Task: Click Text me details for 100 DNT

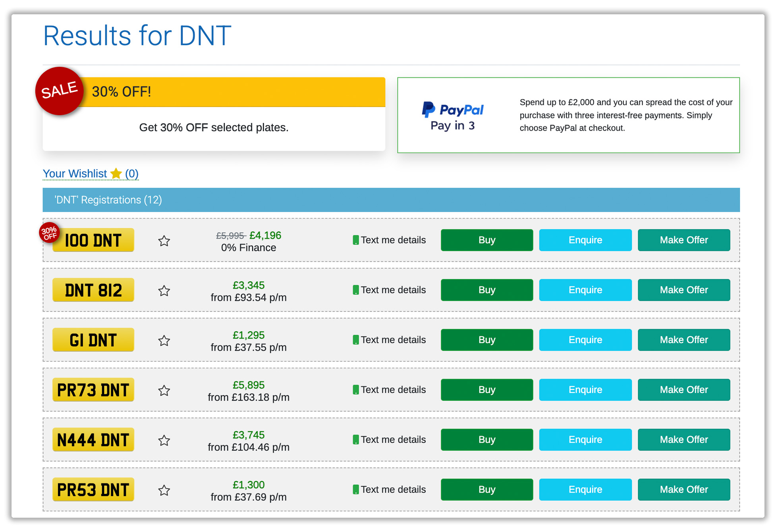Action: click(x=389, y=240)
